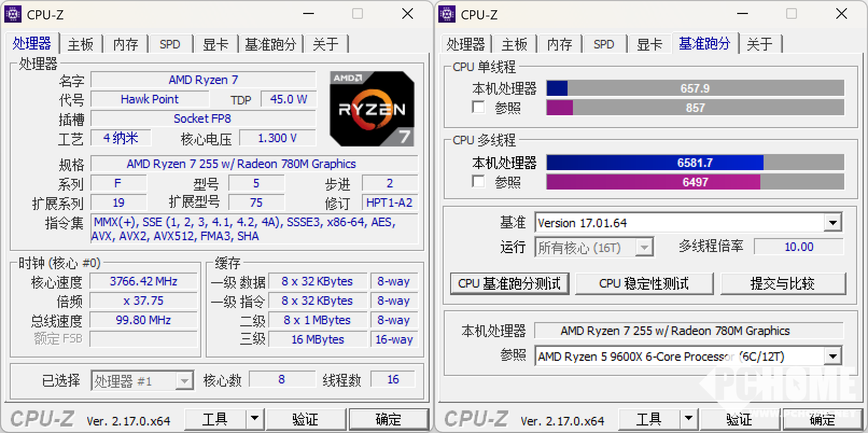Run the CPU 稳定性测试 button
Viewport: 868px width, 433px height.
coord(644,283)
